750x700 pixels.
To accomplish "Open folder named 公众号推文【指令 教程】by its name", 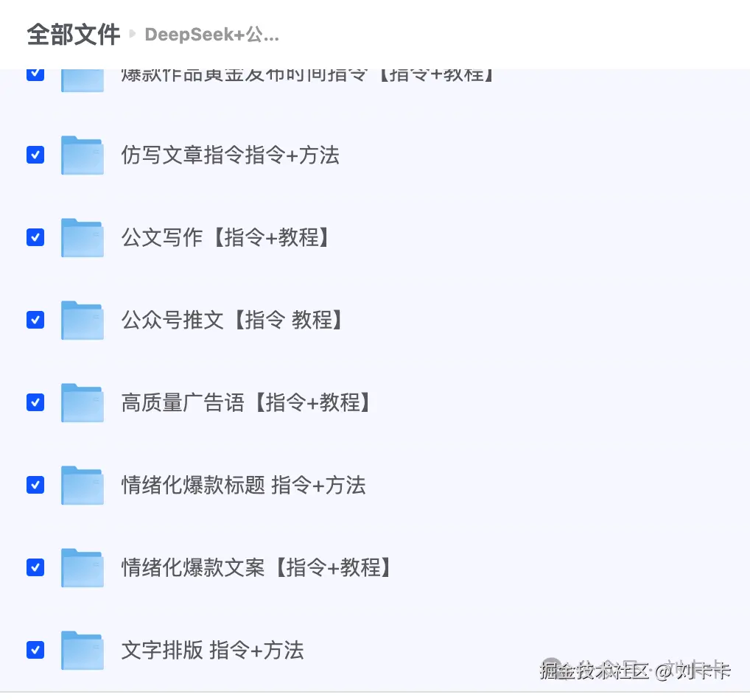I will click(232, 320).
